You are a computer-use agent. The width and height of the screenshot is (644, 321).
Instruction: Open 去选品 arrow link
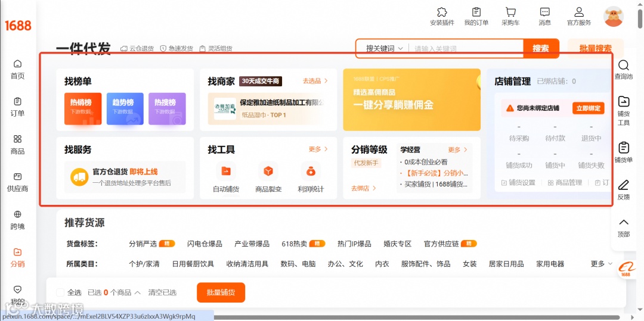pyautogui.click(x=315, y=81)
